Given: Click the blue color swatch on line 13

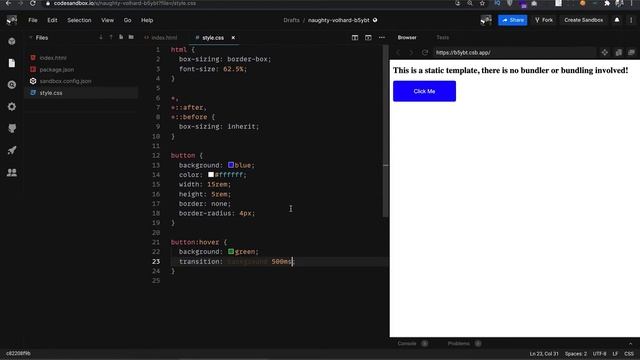Looking at the screenshot, I should tap(231, 165).
